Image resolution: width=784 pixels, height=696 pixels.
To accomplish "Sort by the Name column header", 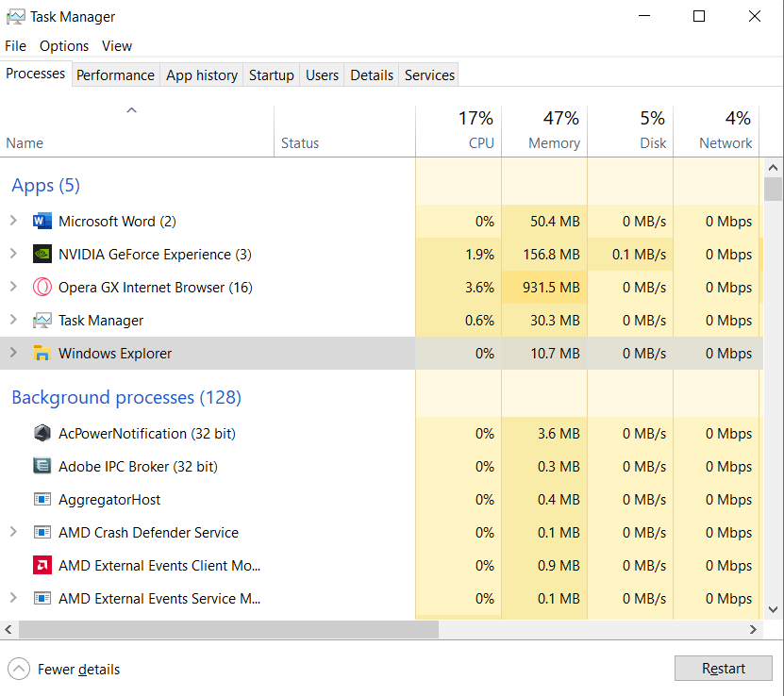I will coord(137,132).
